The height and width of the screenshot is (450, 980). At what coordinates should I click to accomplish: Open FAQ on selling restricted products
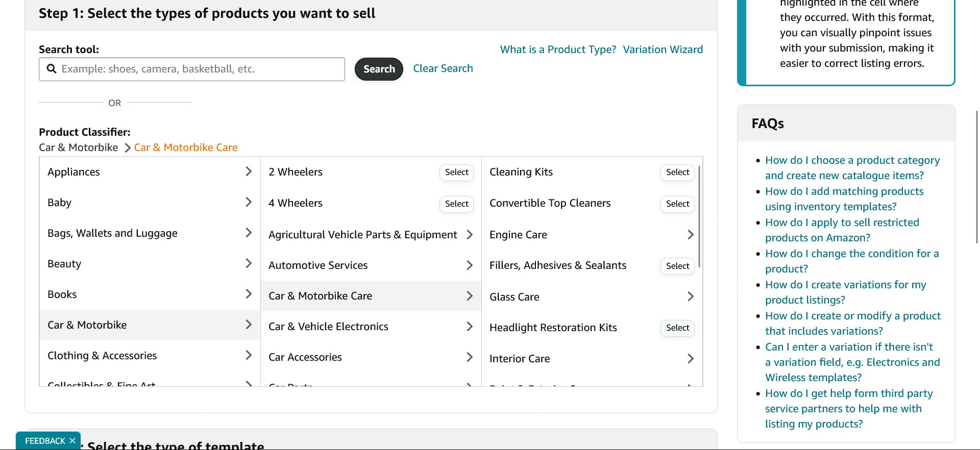pyautogui.click(x=842, y=230)
